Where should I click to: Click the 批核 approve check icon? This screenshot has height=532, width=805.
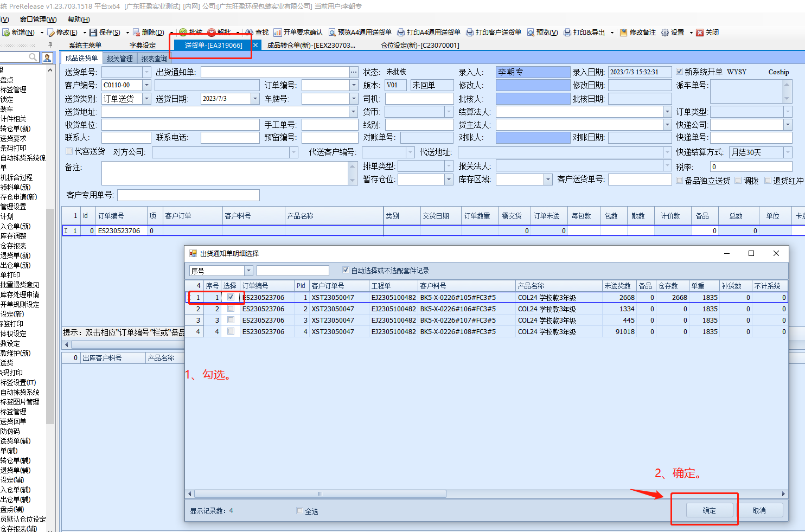[x=183, y=33]
